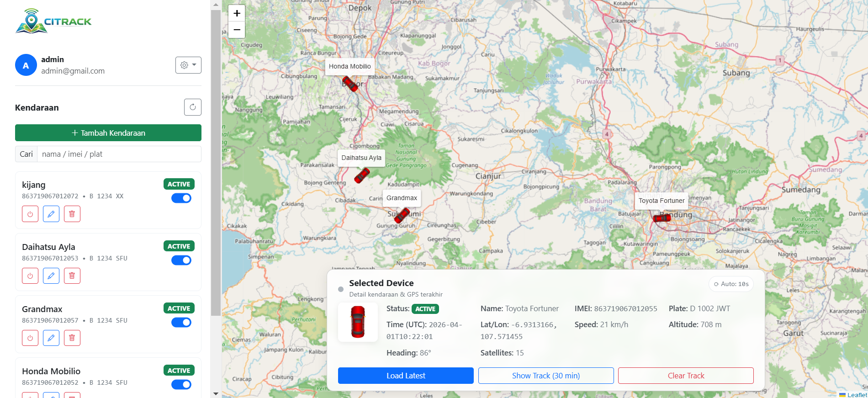The image size is (868, 398).
Task: Delete the Daihatsu Ayla vehicle
Action: pyautogui.click(x=72, y=276)
